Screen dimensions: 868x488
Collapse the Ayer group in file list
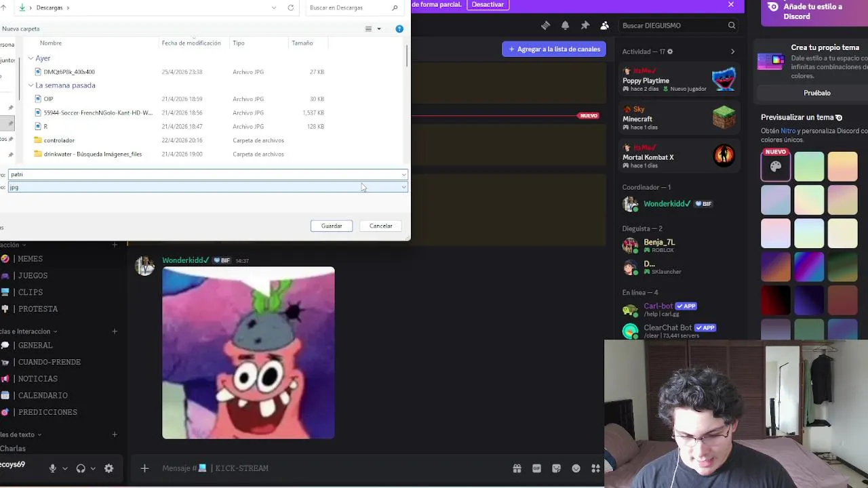[31, 58]
